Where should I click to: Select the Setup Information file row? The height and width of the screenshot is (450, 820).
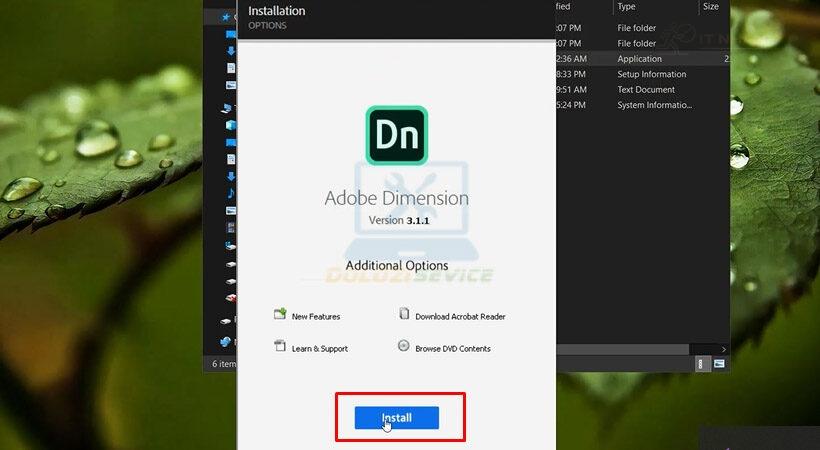[651, 74]
